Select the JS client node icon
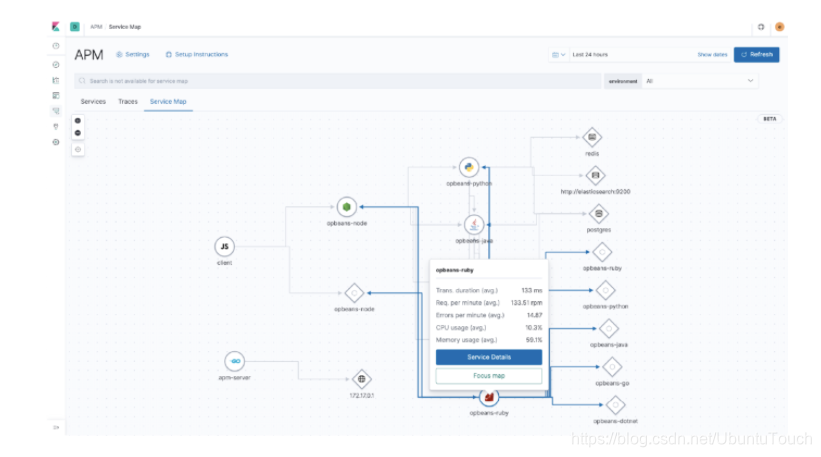 [225, 247]
